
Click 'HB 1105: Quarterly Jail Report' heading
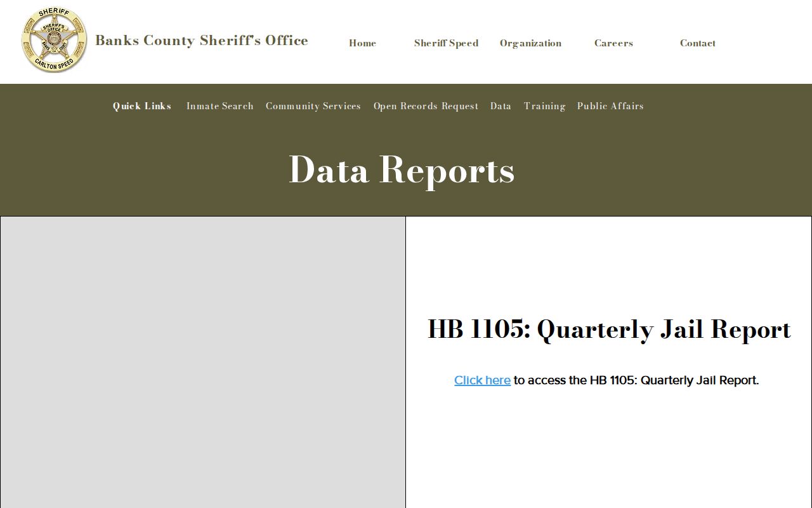[x=609, y=330]
